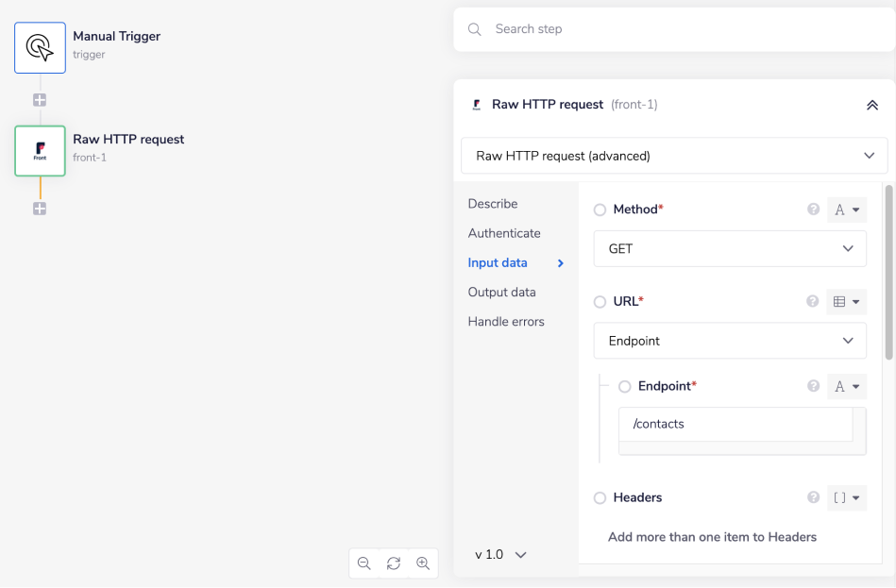Click the Manual Trigger node icon

40,47
